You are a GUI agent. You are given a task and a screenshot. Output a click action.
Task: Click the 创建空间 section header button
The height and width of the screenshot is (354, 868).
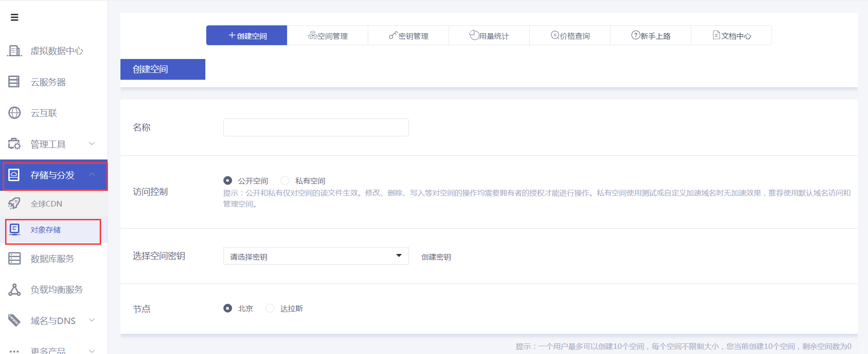click(x=163, y=69)
